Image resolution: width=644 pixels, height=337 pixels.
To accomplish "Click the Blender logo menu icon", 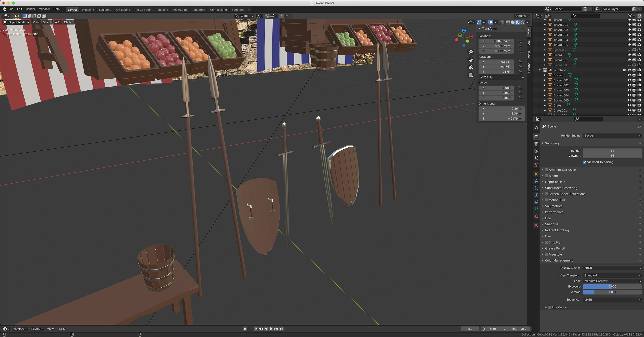I will point(4,9).
